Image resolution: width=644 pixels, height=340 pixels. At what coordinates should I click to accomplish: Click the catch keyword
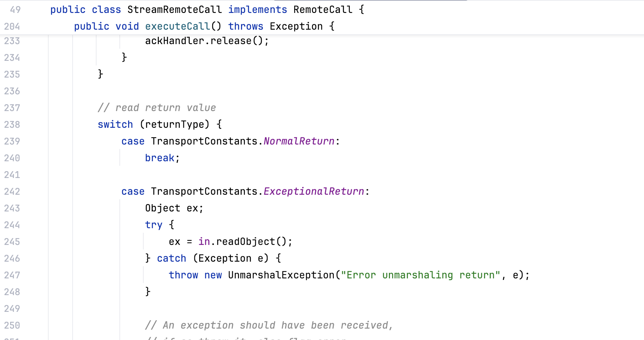(171, 258)
